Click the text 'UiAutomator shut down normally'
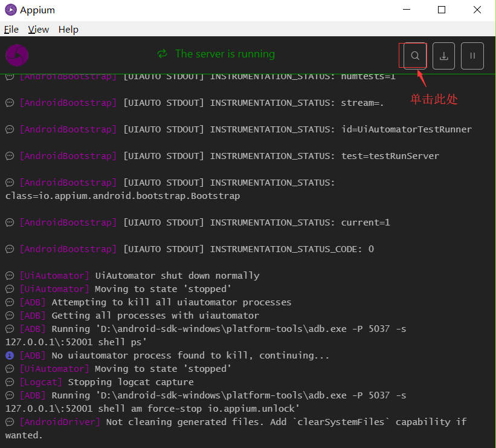This screenshot has width=496, height=448. [x=178, y=276]
